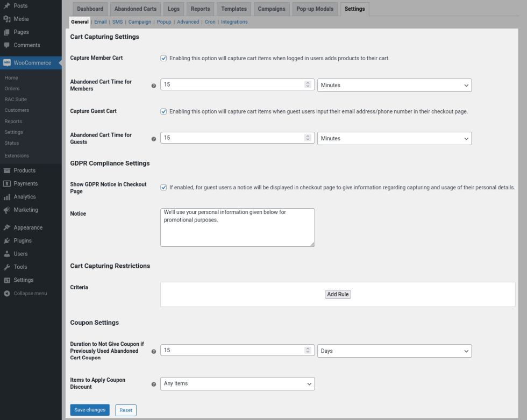Open the Any items coupon dropdown
The height and width of the screenshot is (420, 527).
pos(237,383)
